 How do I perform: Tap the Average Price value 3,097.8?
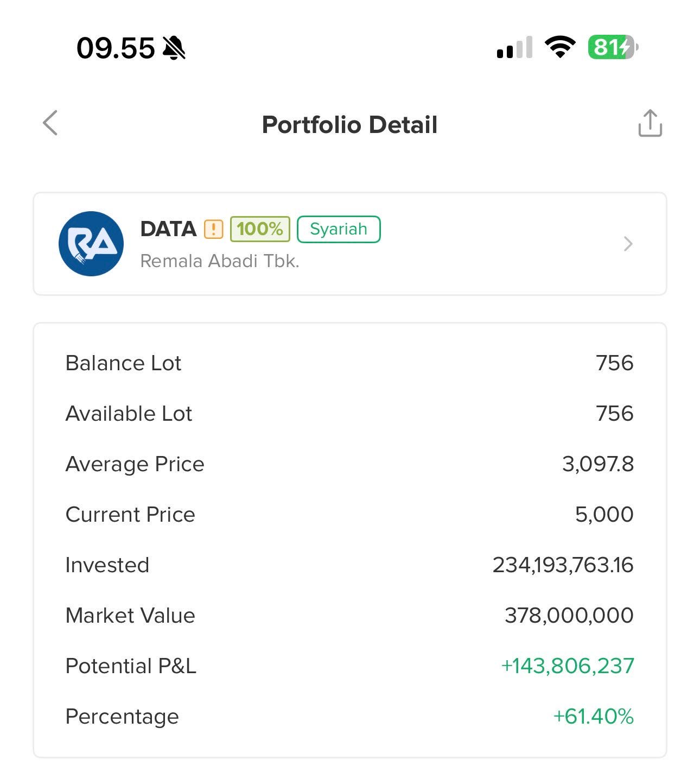pos(597,464)
